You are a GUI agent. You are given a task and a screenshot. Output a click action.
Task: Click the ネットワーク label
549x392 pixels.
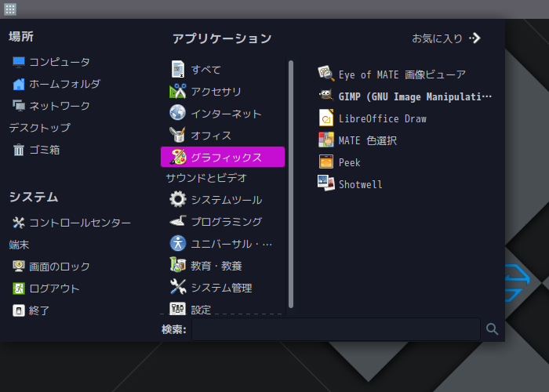tap(60, 106)
